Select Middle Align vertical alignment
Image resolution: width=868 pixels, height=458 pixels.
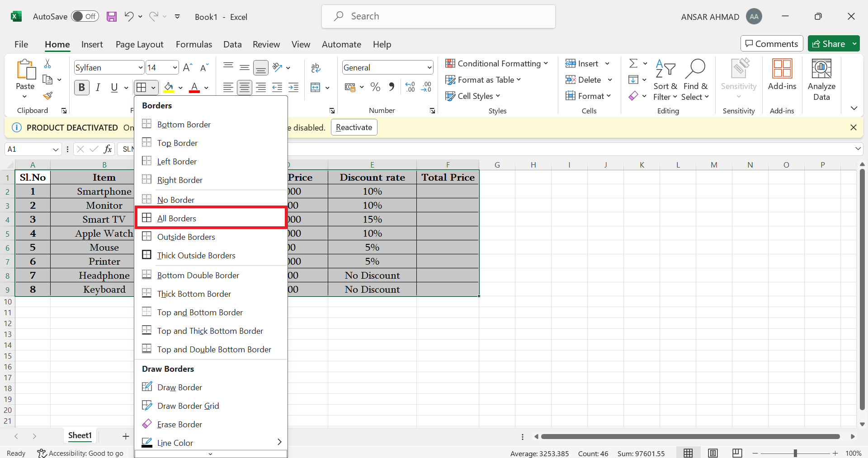coord(244,67)
